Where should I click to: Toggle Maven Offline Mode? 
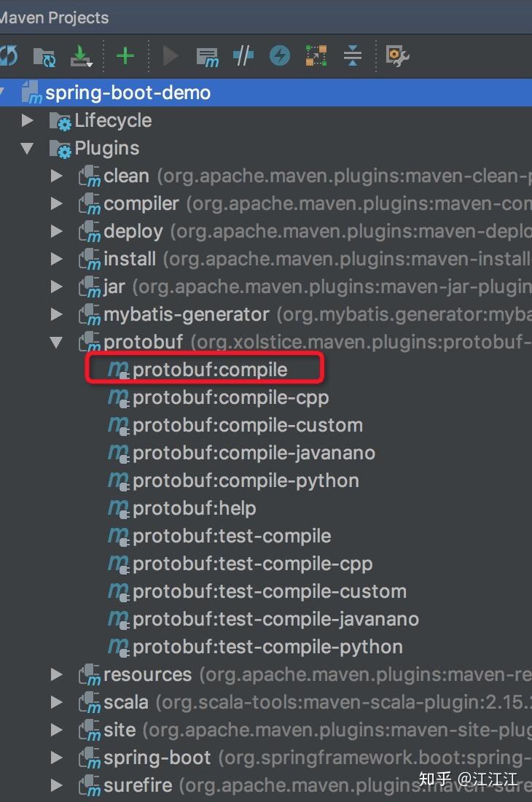click(x=243, y=55)
